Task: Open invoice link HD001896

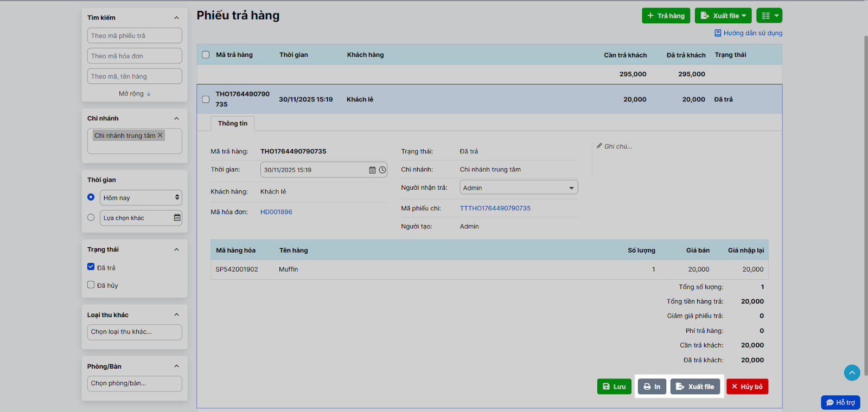Action: click(276, 212)
